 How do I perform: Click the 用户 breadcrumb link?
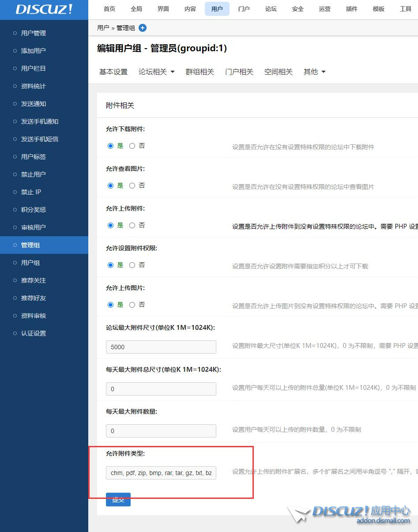click(102, 27)
